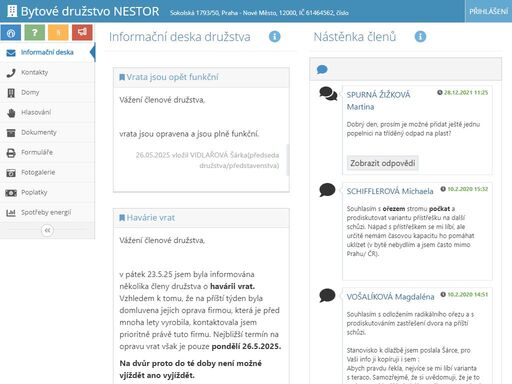Click the Nástěnka členů heading
Viewport: 512px width, 384px height.
click(355, 37)
